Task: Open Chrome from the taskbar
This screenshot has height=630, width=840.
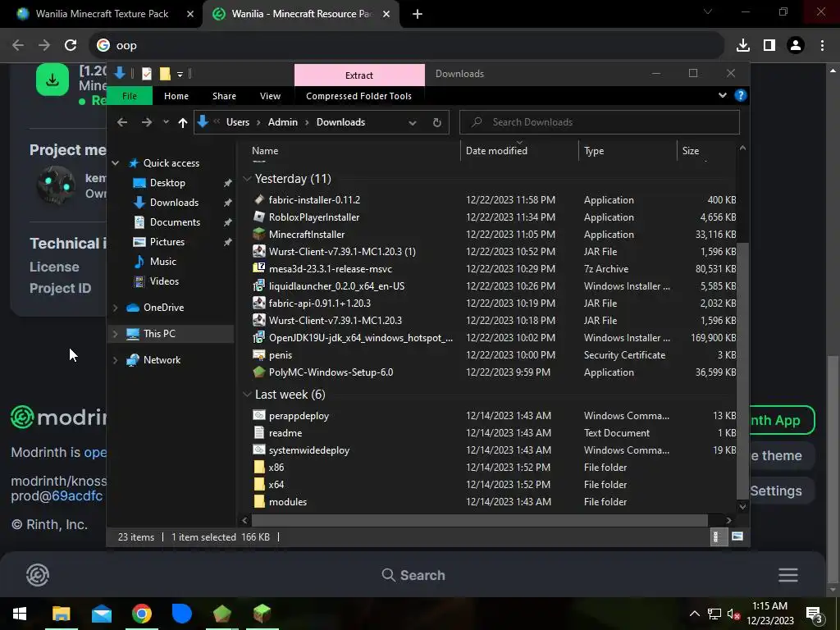Action: 141,614
